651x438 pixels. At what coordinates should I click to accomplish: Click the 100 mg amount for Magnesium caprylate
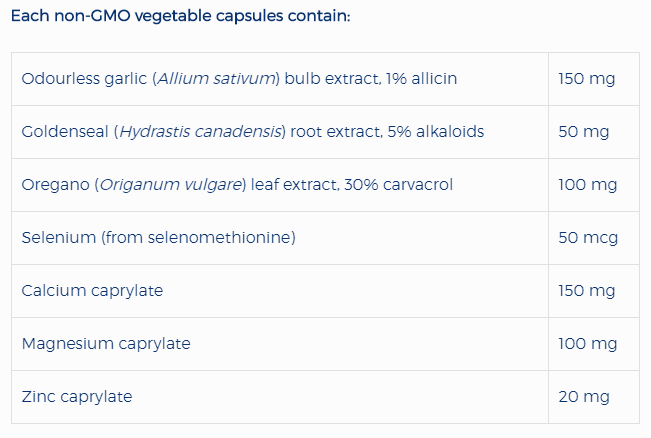[x=587, y=344]
